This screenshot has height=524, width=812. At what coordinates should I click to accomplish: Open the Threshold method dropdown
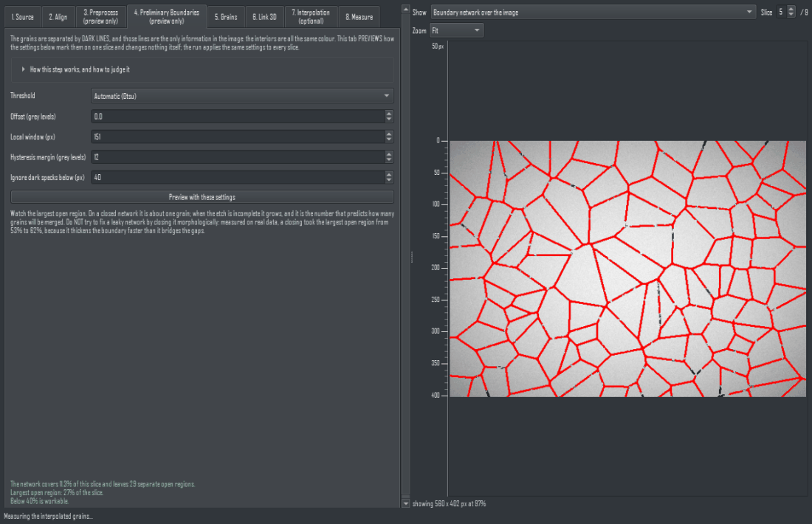coord(242,96)
